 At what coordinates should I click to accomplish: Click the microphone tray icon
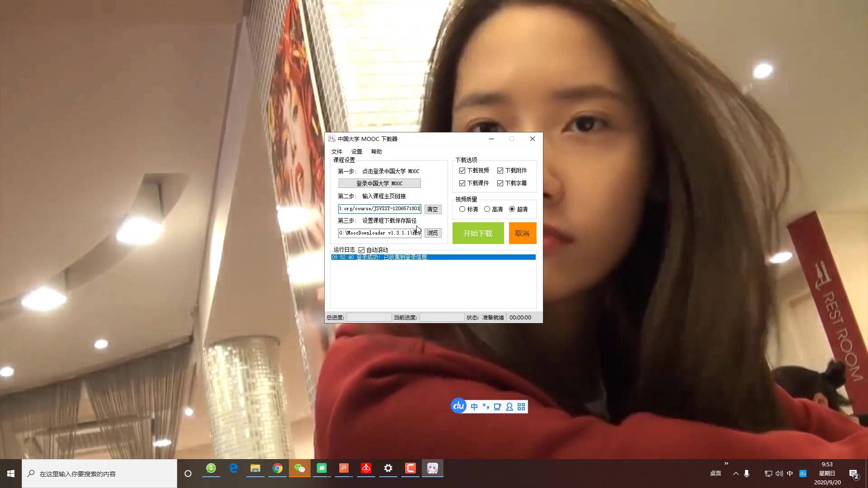tap(746, 474)
